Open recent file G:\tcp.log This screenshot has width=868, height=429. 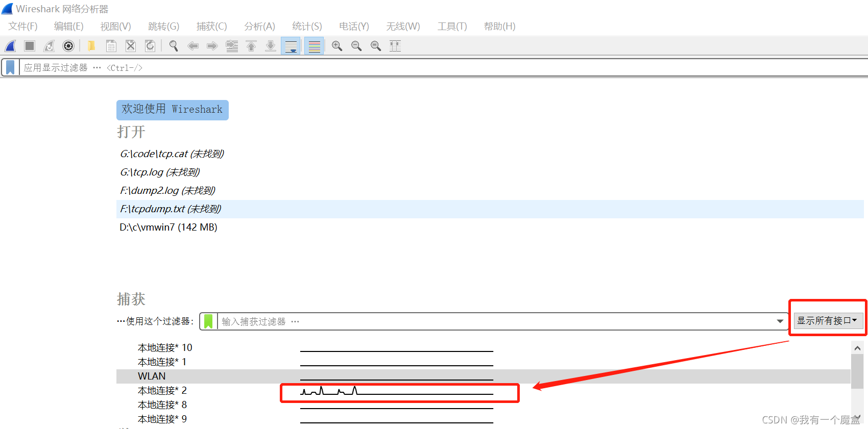point(160,172)
